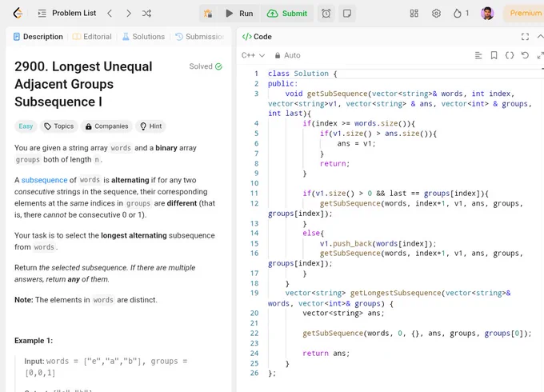Screen dimensions: 544x392
Task: Maximize the code panel fullscreen icon
Action: (525, 37)
